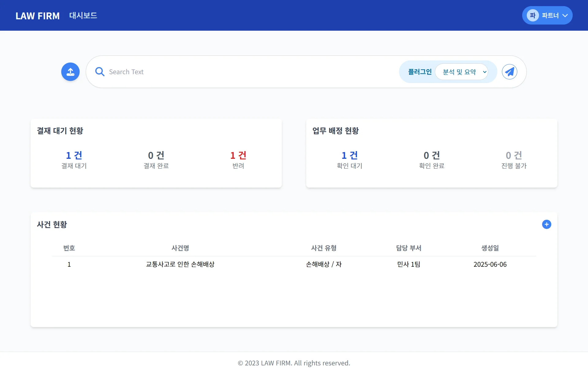Screen dimensions: 588x374
Task: Click the LAW FIRM logo link
Action: [38, 16]
